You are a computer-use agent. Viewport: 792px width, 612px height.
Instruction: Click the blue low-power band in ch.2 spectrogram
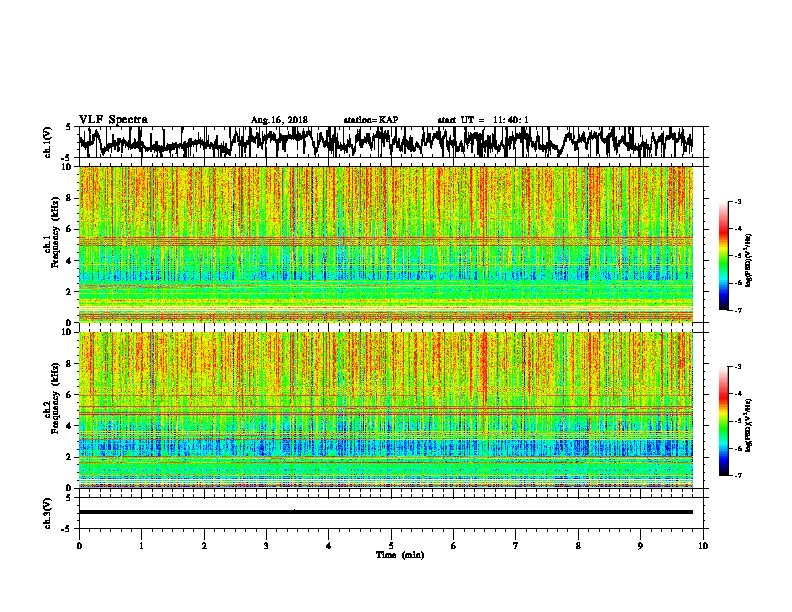click(386, 447)
